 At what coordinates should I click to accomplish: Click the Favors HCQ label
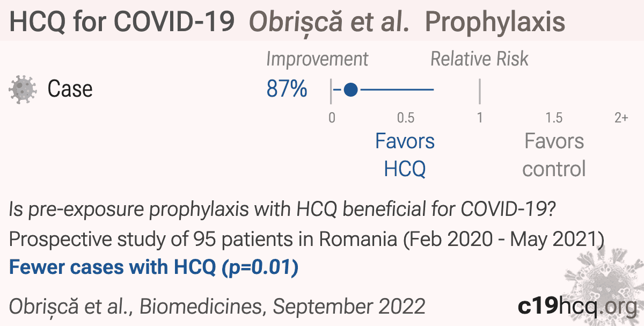click(x=405, y=155)
